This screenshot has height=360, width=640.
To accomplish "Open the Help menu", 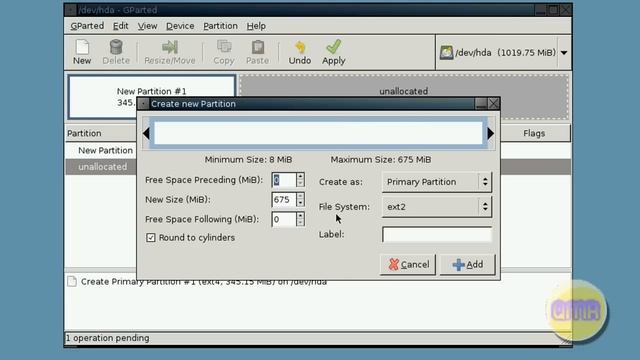I will point(256,26).
